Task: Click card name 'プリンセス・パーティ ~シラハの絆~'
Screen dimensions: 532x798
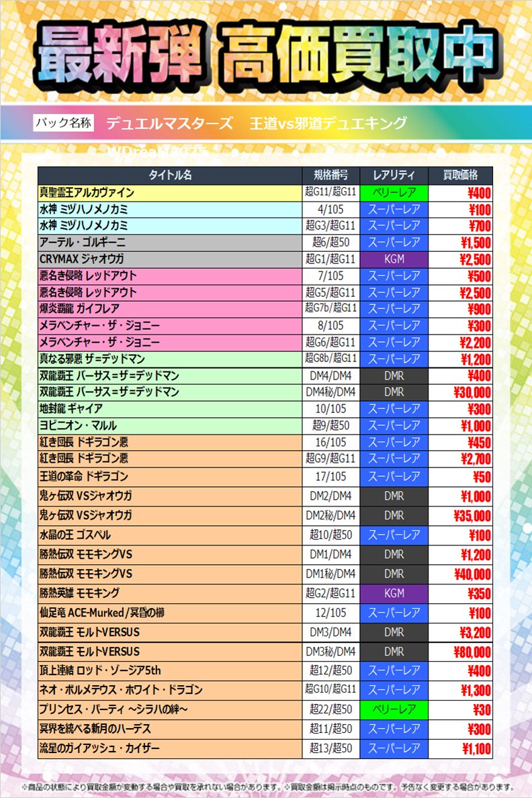Action: pos(114,709)
